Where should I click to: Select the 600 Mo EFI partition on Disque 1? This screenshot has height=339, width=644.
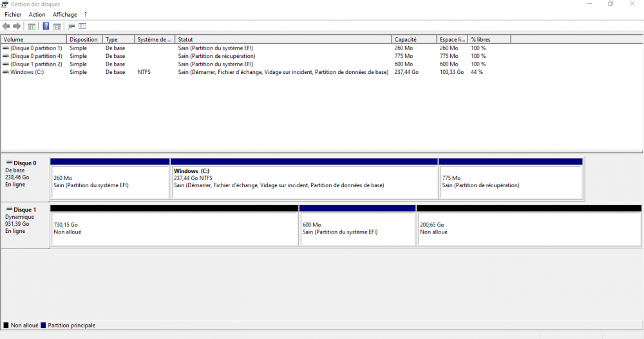(357, 226)
